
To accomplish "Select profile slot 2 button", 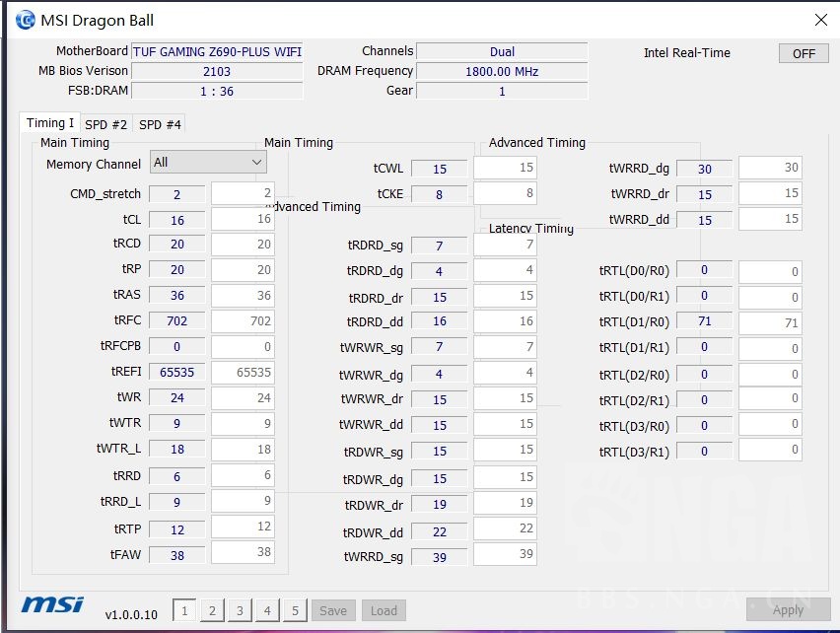I will (212, 610).
